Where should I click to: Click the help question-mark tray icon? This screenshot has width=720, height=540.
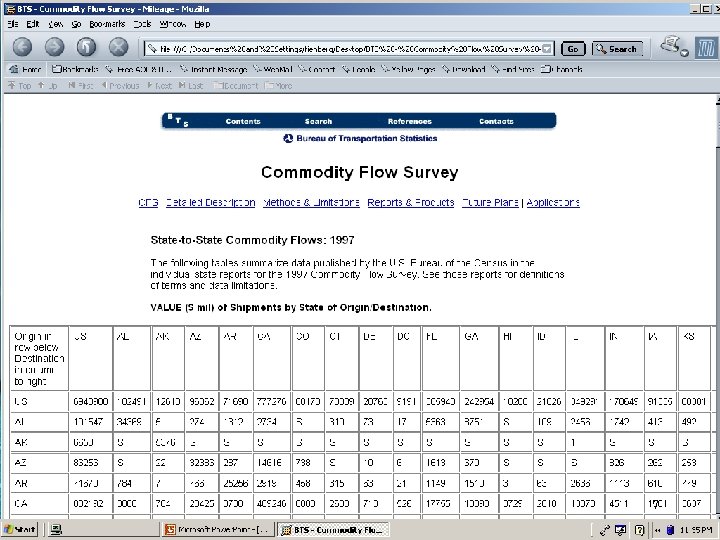[639, 530]
